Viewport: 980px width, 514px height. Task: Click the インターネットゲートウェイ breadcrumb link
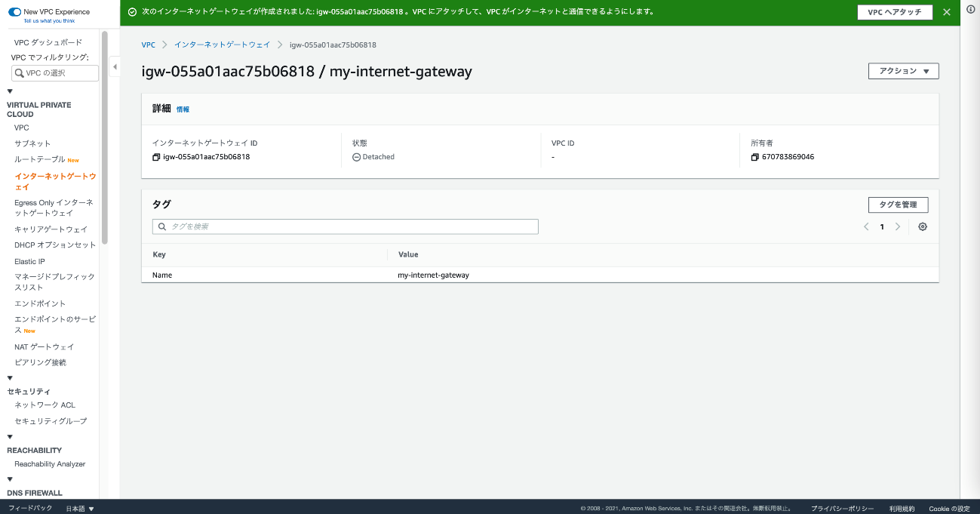[222, 45]
